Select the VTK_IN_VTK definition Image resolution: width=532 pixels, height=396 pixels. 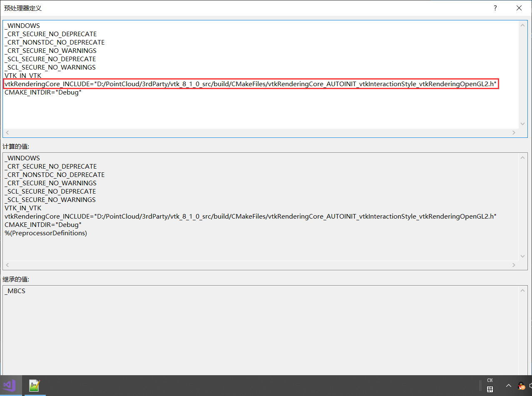(23, 75)
